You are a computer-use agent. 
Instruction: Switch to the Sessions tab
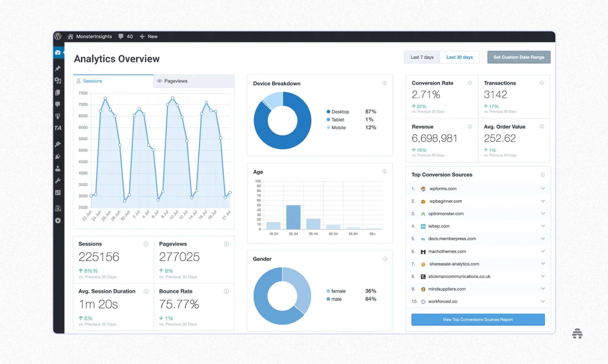pos(113,81)
